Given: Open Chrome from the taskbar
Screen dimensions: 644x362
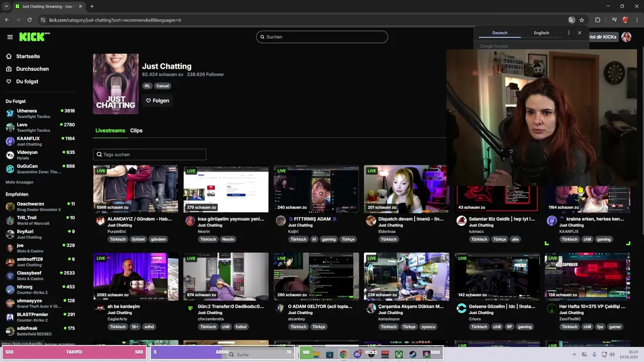Looking at the screenshot, I should coord(343,354).
